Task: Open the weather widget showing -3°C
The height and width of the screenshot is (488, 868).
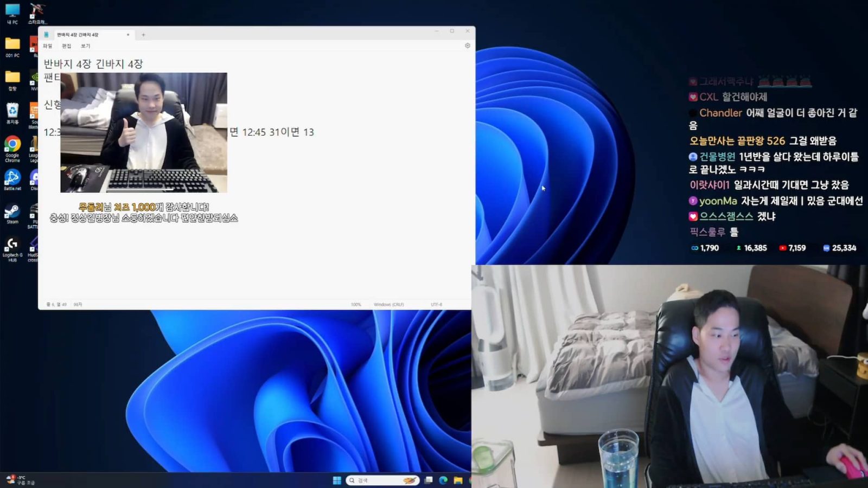Action: point(20,480)
